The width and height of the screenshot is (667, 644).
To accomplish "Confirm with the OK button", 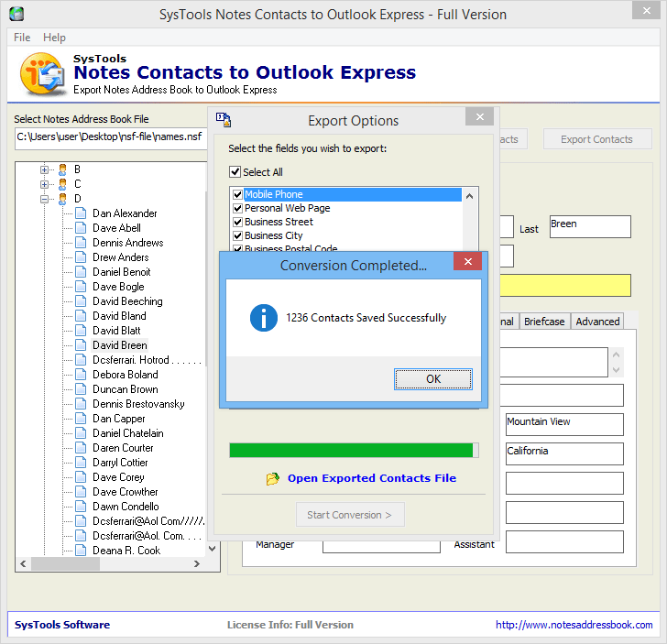I will 433,379.
